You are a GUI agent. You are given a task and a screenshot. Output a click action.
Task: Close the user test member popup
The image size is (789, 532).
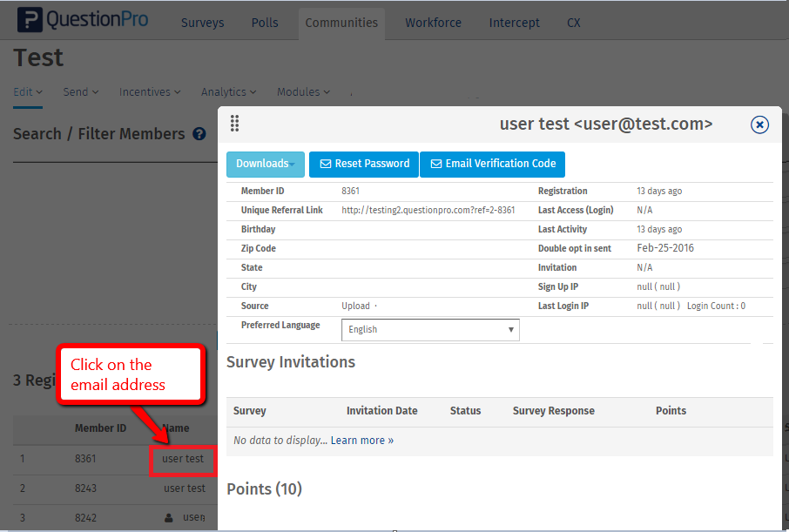click(759, 125)
